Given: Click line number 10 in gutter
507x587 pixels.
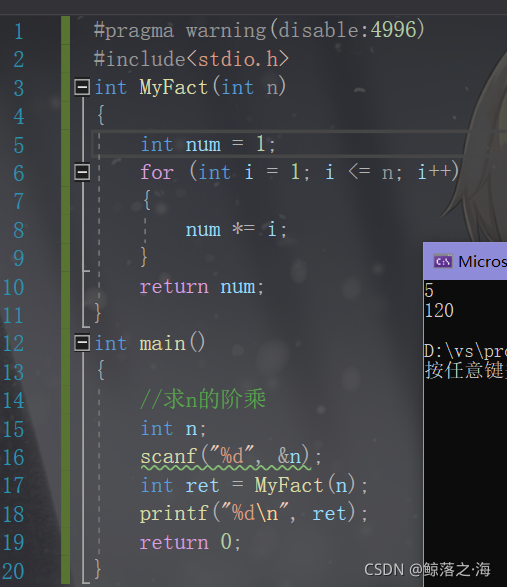Looking at the screenshot, I should point(14,287).
